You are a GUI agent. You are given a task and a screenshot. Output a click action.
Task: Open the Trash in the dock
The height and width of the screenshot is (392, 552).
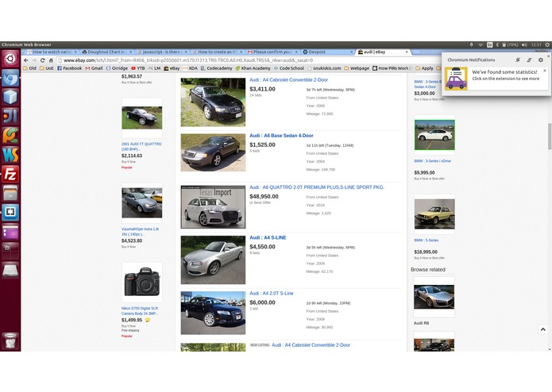coord(10,340)
